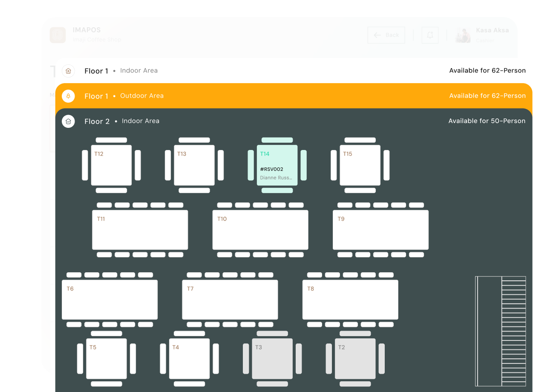The image size is (559, 392).
Task: Click the 'Available for 62-Person' label
Action: [x=487, y=70]
